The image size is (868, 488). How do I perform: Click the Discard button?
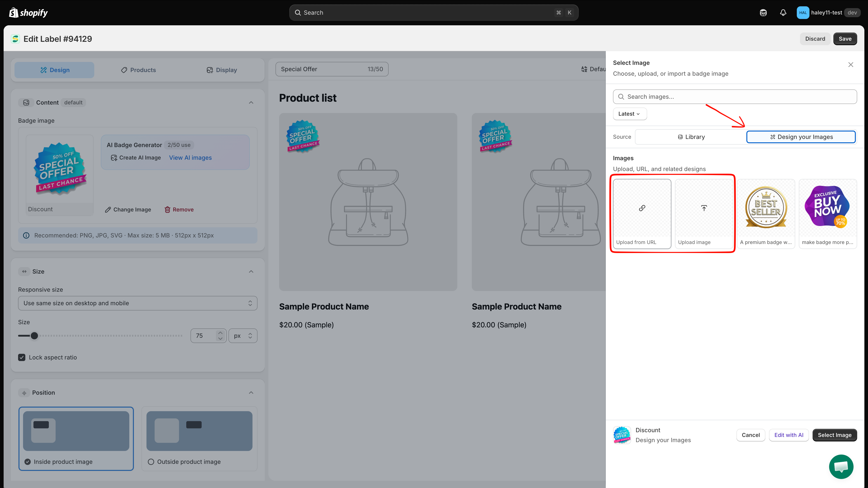point(815,39)
